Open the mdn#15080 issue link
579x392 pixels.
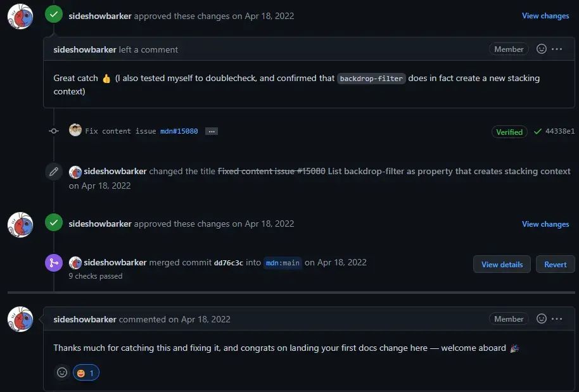coord(179,131)
